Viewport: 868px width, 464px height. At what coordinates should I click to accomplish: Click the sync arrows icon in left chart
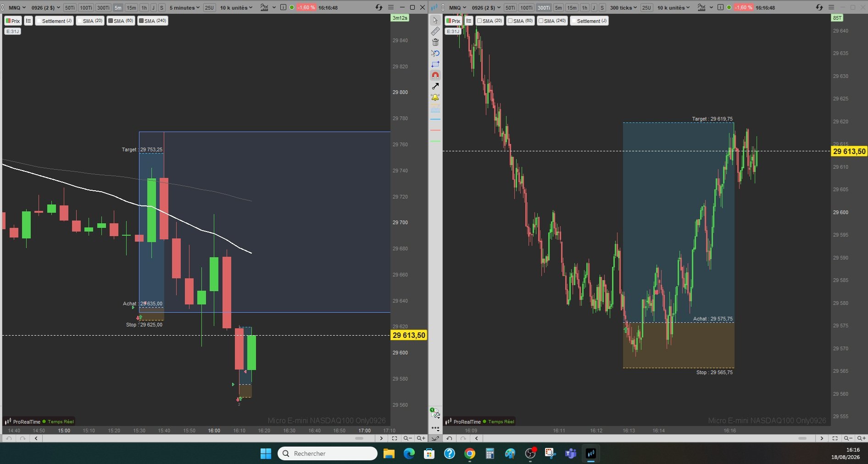coord(378,7)
